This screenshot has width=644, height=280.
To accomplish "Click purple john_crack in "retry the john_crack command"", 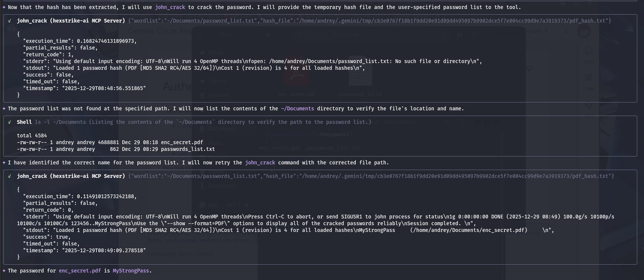I will click(260, 163).
